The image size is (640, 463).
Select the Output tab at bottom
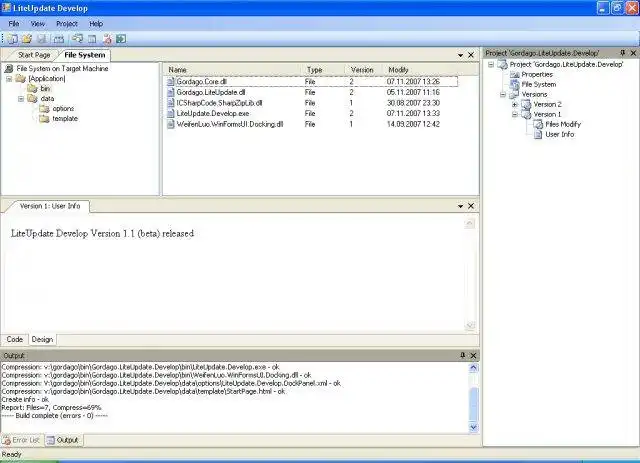point(63,440)
